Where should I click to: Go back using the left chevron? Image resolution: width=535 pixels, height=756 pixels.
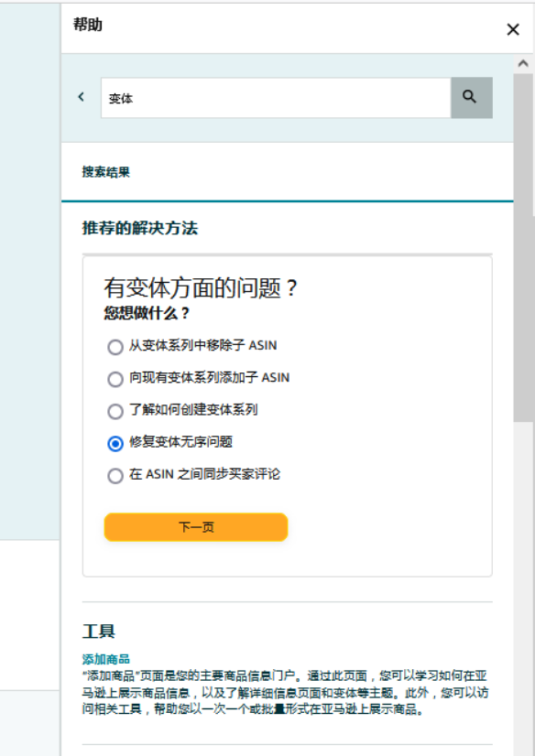[81, 97]
